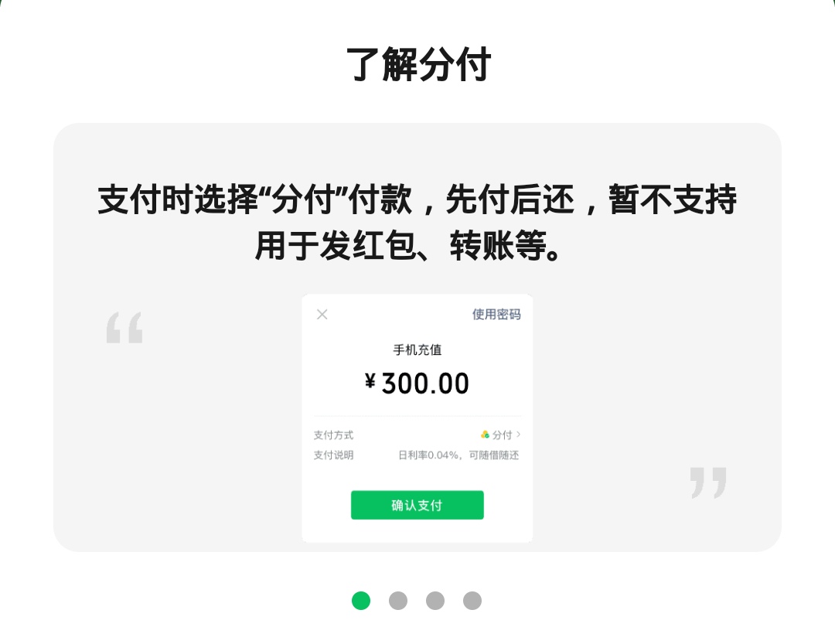The height and width of the screenshot is (644, 835).
Task: Click the 手机充值 label
Action: pyautogui.click(x=417, y=349)
